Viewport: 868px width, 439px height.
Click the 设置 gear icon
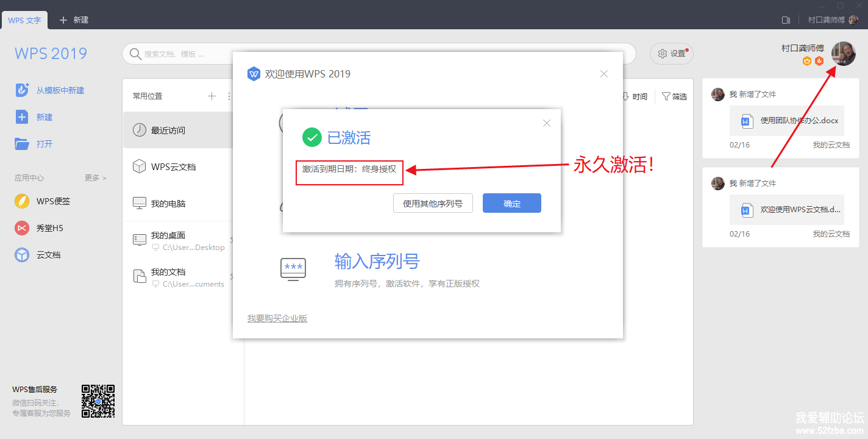[662, 54]
